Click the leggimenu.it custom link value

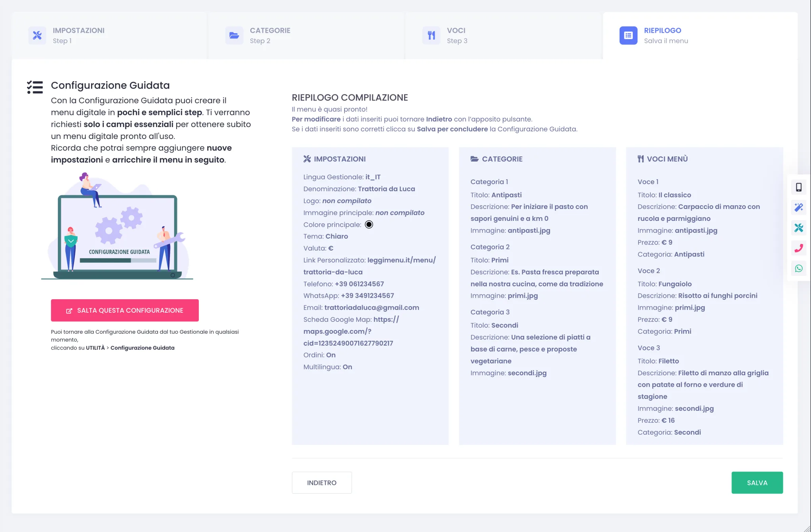369,266
